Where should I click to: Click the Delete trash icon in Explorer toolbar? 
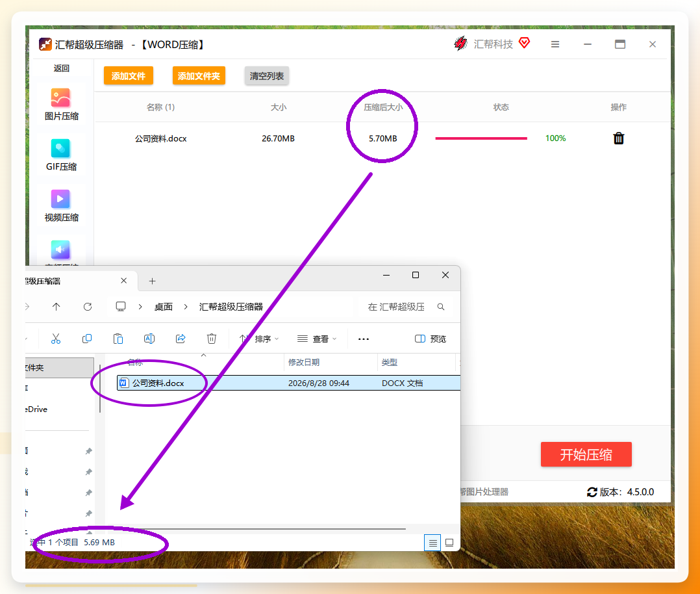point(212,339)
